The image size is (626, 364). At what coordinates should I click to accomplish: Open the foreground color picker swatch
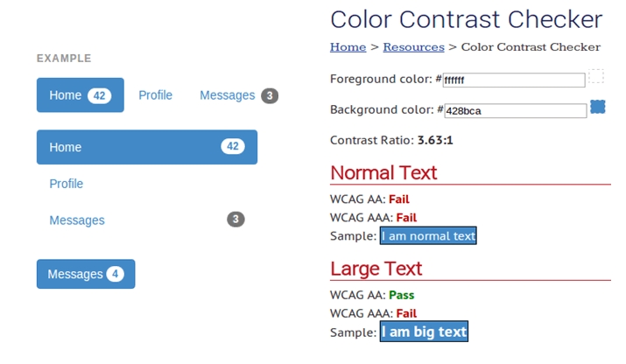pos(596,76)
